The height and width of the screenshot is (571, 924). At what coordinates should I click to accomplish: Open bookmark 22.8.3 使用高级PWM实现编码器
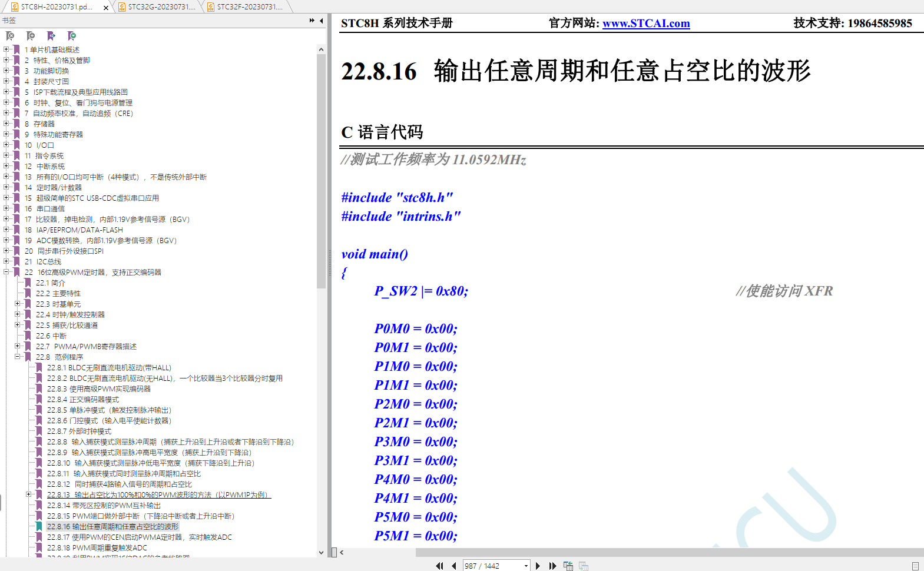point(99,389)
